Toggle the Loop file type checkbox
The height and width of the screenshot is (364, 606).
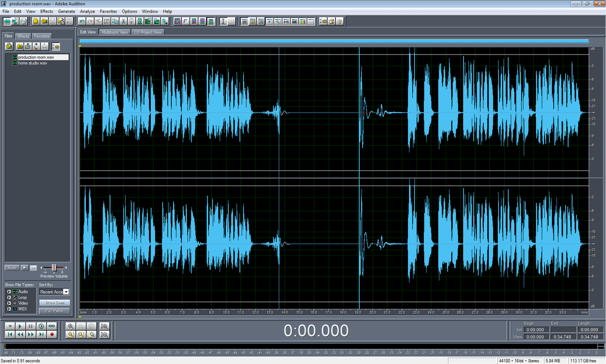click(x=9, y=297)
